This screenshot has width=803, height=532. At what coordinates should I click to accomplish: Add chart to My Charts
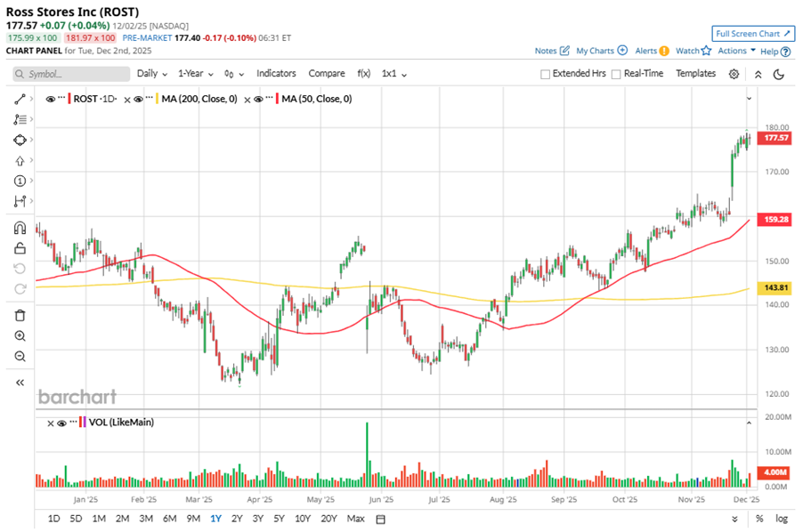pyautogui.click(x=602, y=51)
